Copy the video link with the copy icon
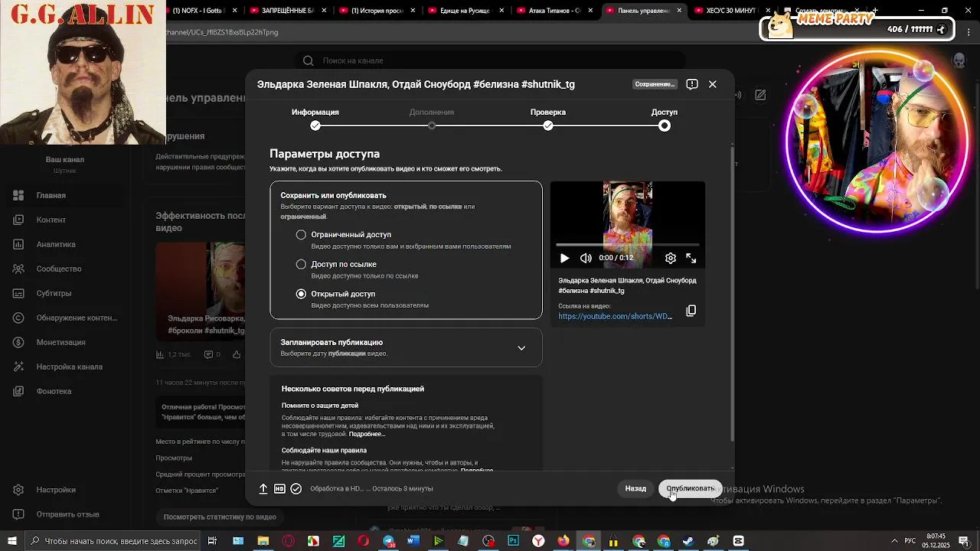Viewport: 980px width, 551px height. [691, 311]
